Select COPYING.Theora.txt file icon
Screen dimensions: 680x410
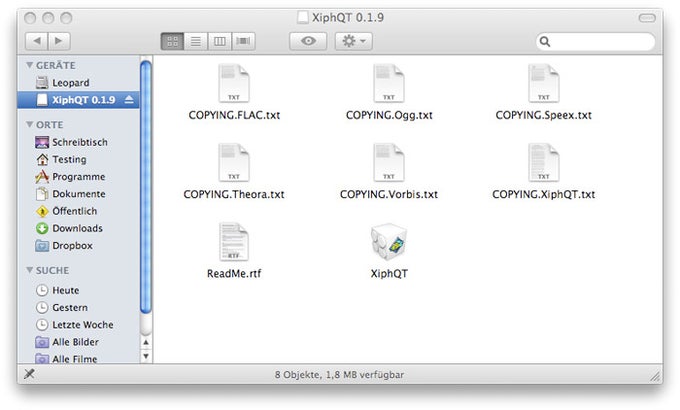point(234,163)
